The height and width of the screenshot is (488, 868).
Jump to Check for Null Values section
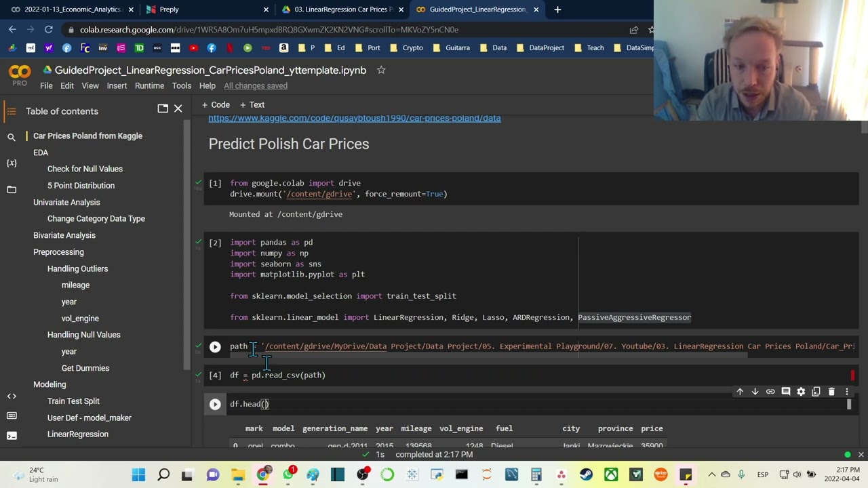(x=85, y=169)
